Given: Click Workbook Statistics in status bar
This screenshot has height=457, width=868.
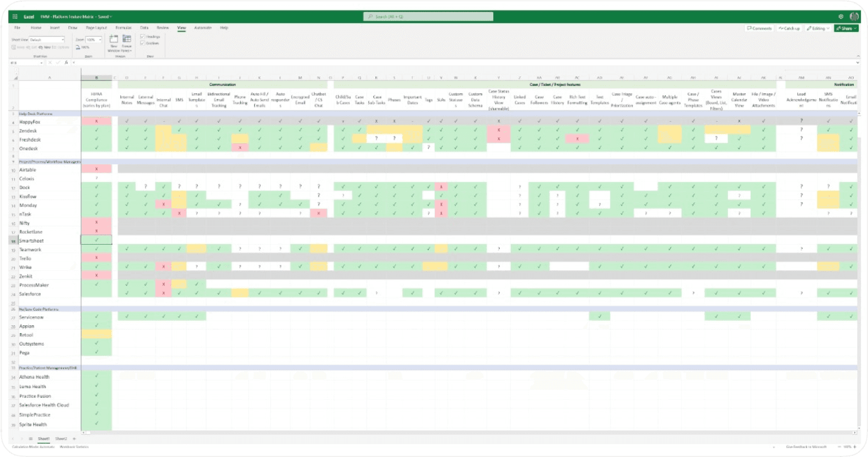Looking at the screenshot, I should pos(74,447).
